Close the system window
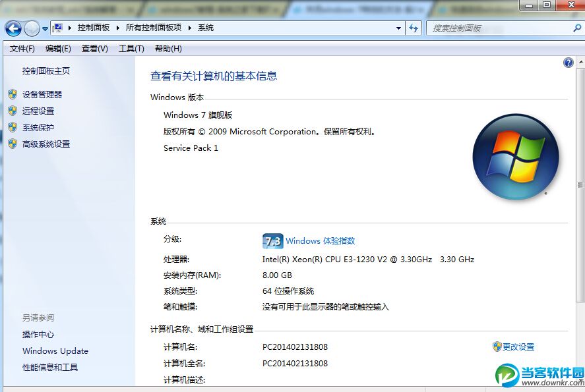 click(571, 5)
